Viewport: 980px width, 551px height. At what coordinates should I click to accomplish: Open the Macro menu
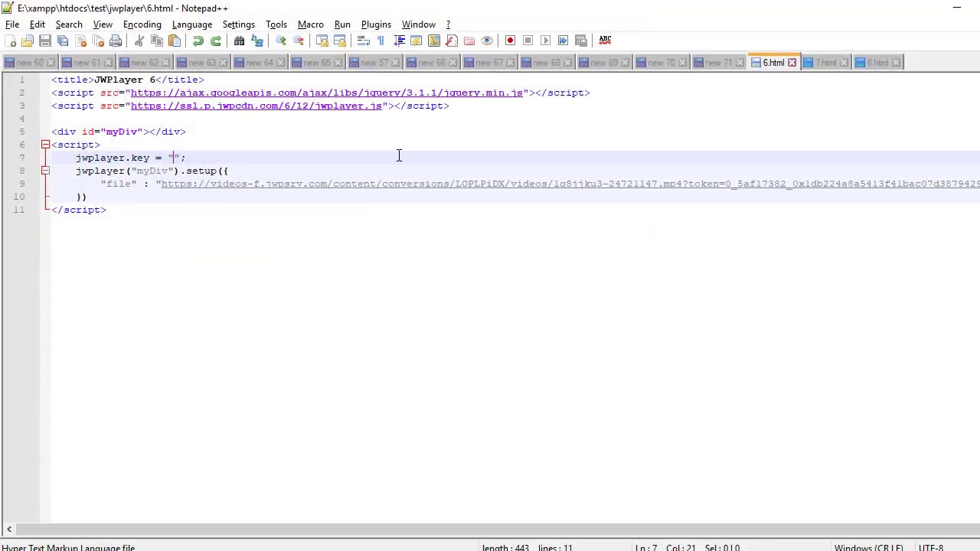point(311,24)
